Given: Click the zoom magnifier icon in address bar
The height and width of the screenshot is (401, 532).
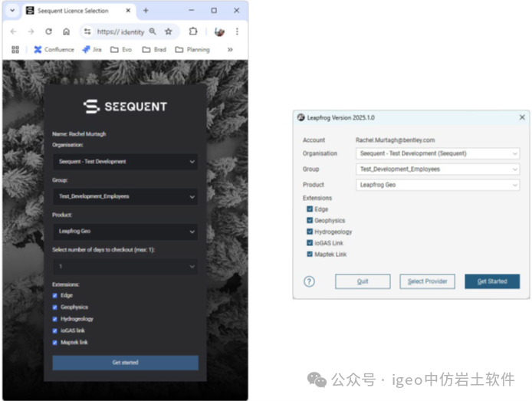Looking at the screenshot, I should coord(153,31).
